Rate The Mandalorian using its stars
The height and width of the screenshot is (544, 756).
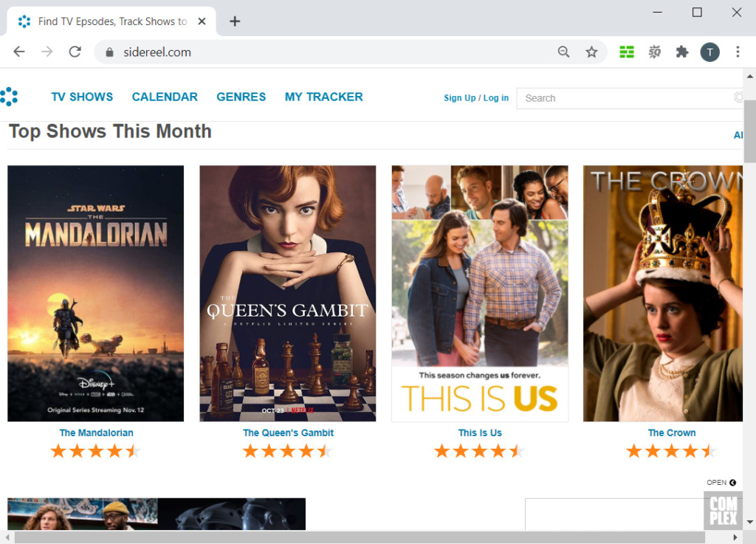[95, 451]
